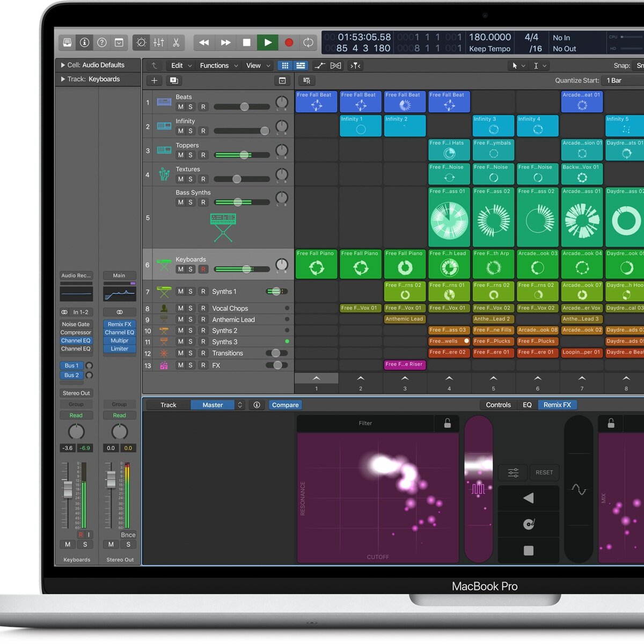Open the Keep Tempo dropdown
Image resolution: width=644 pixels, height=644 pixels.
[x=489, y=49]
